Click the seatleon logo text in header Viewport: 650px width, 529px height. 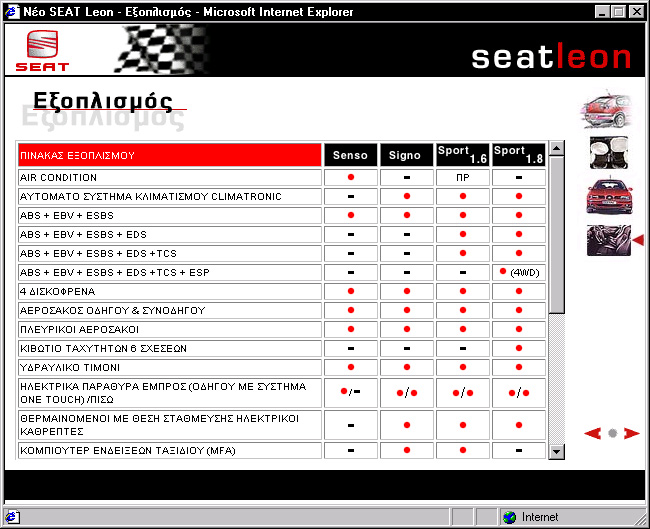pos(551,56)
